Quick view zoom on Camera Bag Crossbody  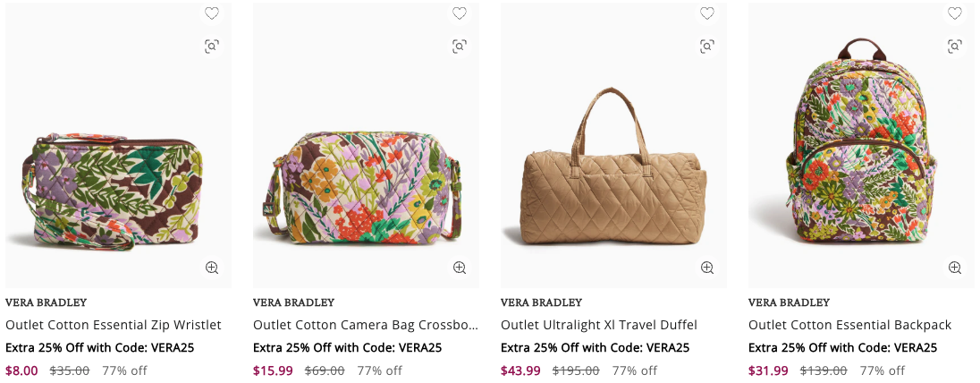(x=460, y=268)
